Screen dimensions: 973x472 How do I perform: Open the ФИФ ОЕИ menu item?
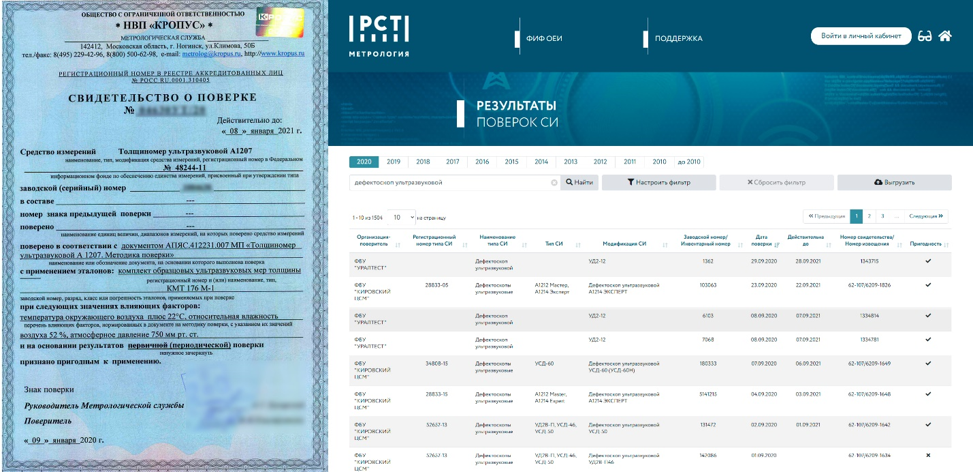544,38
